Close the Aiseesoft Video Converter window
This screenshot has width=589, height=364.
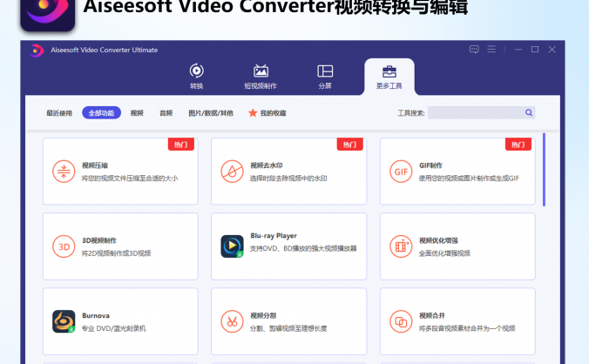coord(552,50)
